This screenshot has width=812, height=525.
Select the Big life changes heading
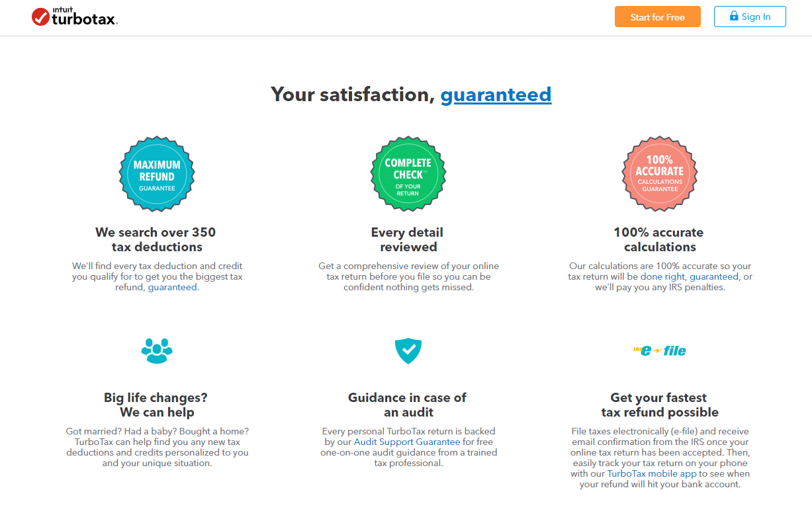157,405
